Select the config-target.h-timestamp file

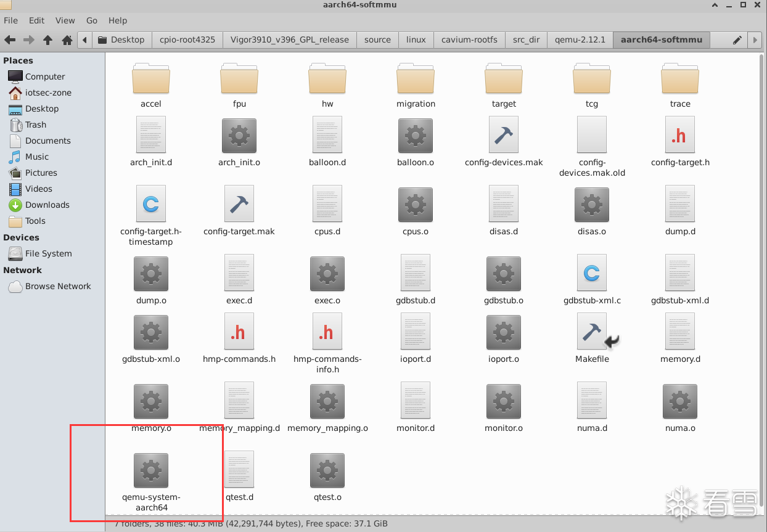tap(151, 216)
